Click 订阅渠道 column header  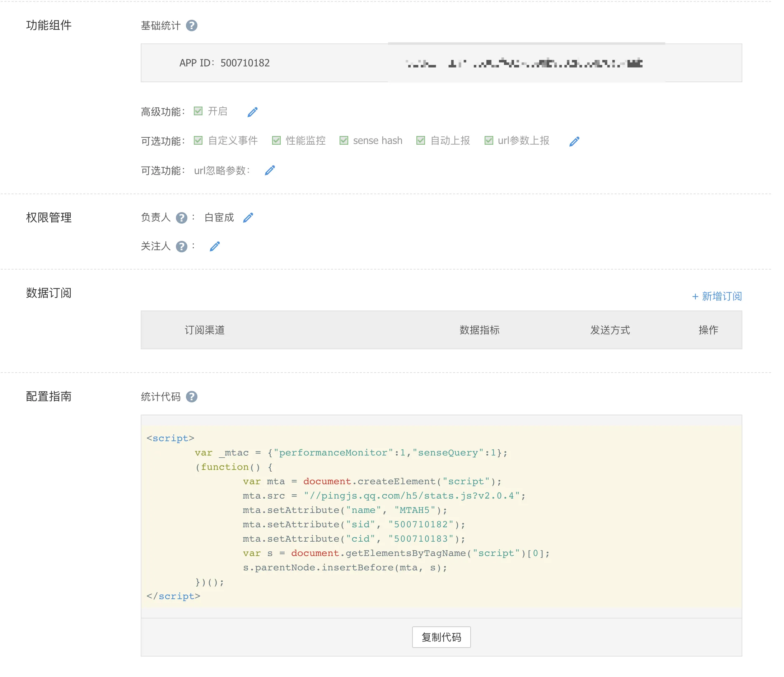pos(204,330)
